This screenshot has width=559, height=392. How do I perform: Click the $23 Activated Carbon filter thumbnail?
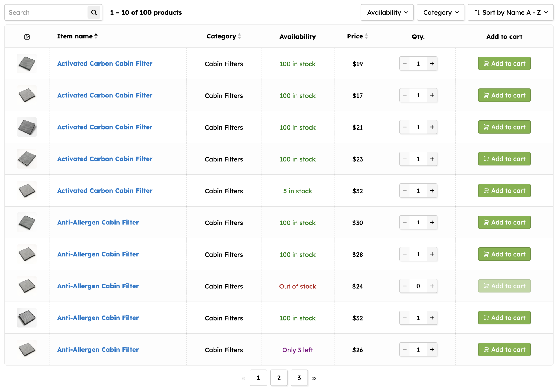27,159
